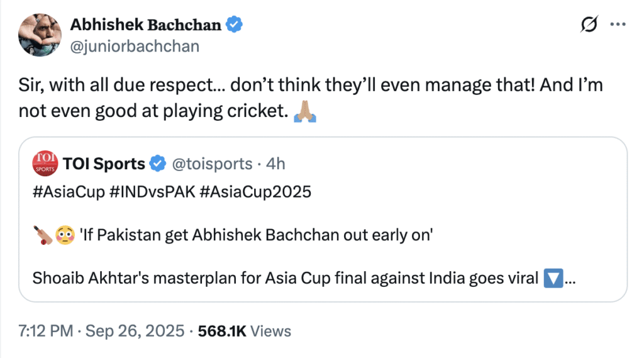This screenshot has height=358, width=644.
Task: Click the @toisports handle
Action: [211, 164]
